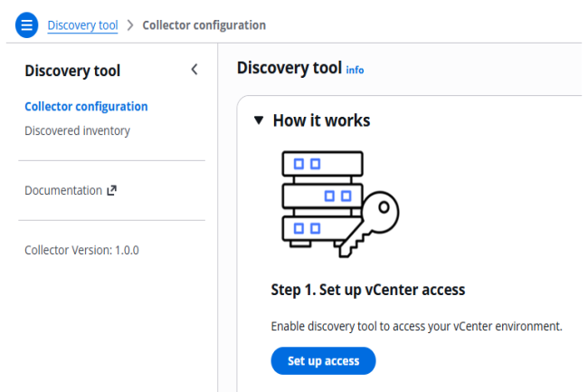Click the Discovery tool sidebar heading

click(72, 71)
